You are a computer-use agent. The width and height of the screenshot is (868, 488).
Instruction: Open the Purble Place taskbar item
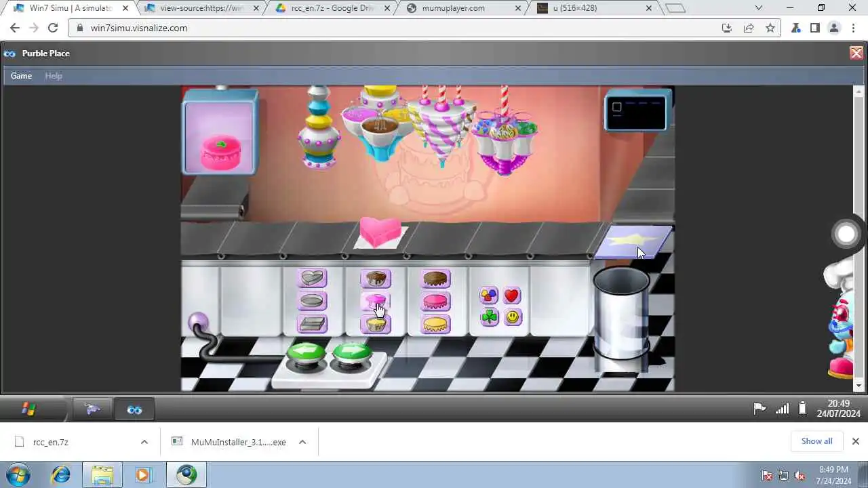tap(134, 409)
